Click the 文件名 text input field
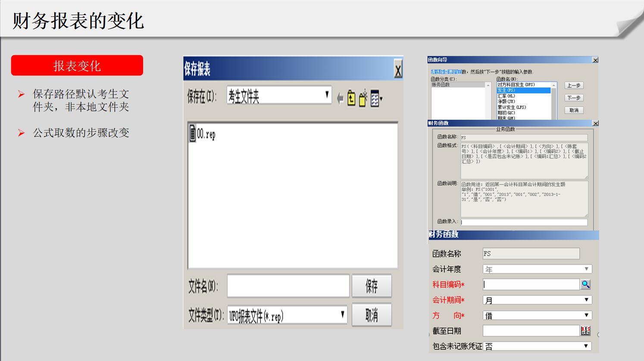The height and width of the screenshot is (361, 644). 288,286
